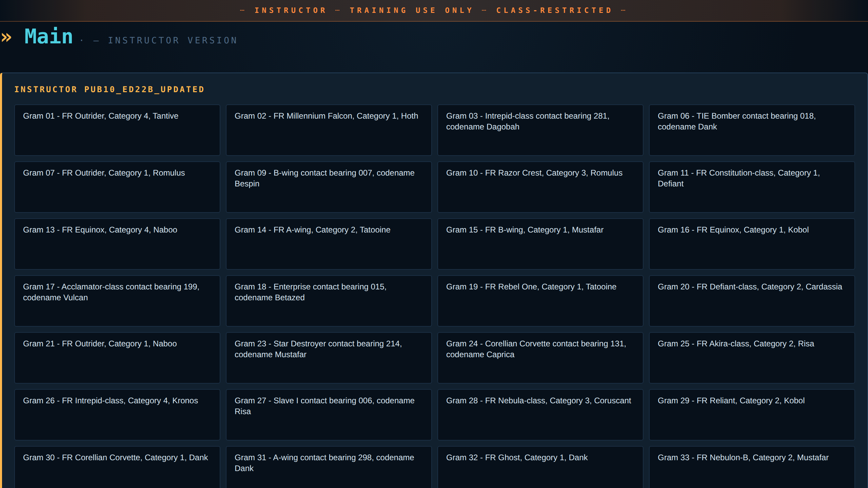868x488 pixels.
Task: Select Gram 15 FR B-wing Mustafar card
Action: 540,244
